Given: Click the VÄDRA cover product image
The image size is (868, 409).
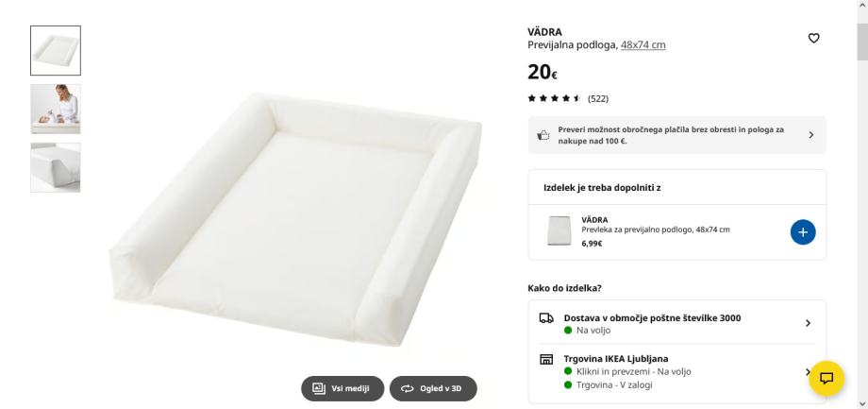Looking at the screenshot, I should pos(559,231).
